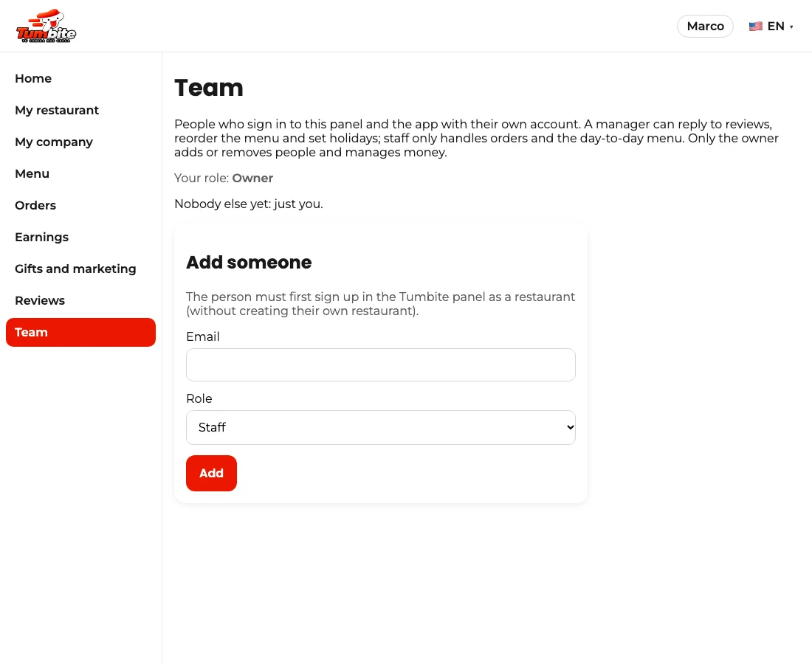Click the Tumbite logo
This screenshot has height=664, width=812.
(x=46, y=26)
